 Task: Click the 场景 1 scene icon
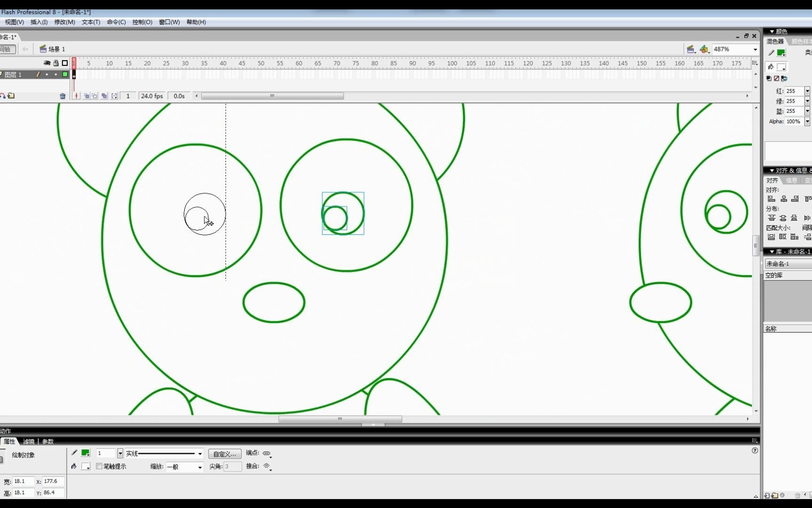(x=43, y=49)
